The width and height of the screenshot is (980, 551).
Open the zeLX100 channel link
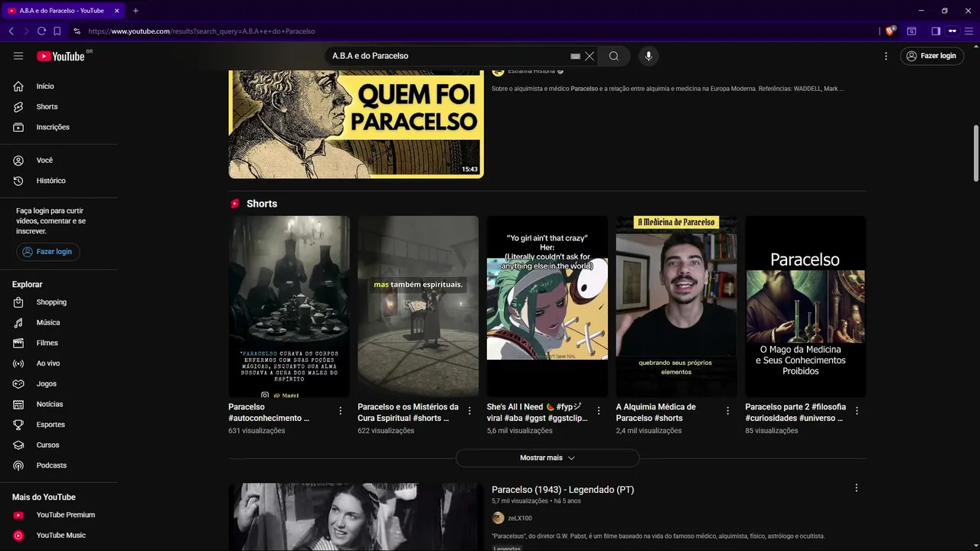[520, 518]
